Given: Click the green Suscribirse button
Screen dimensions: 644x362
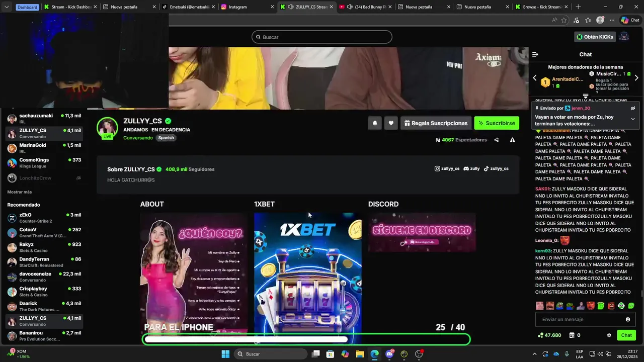Looking at the screenshot, I should [x=497, y=123].
